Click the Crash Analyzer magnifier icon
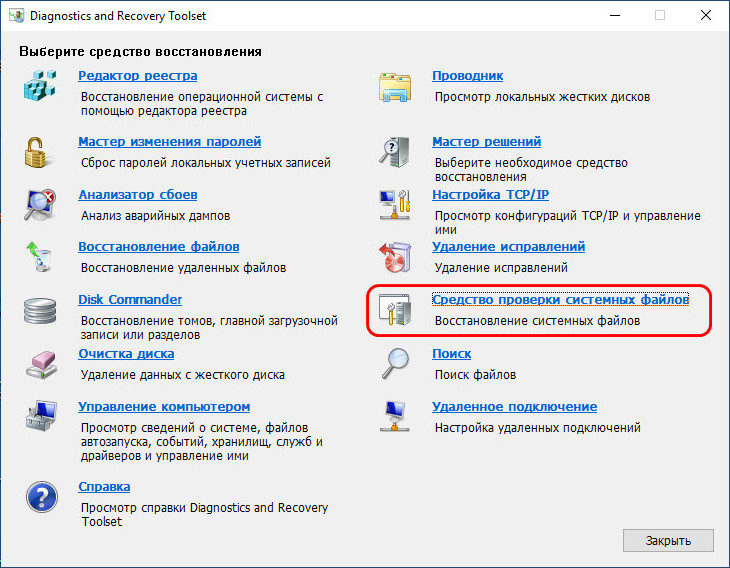Viewport: 730px width, 568px height. [x=40, y=204]
